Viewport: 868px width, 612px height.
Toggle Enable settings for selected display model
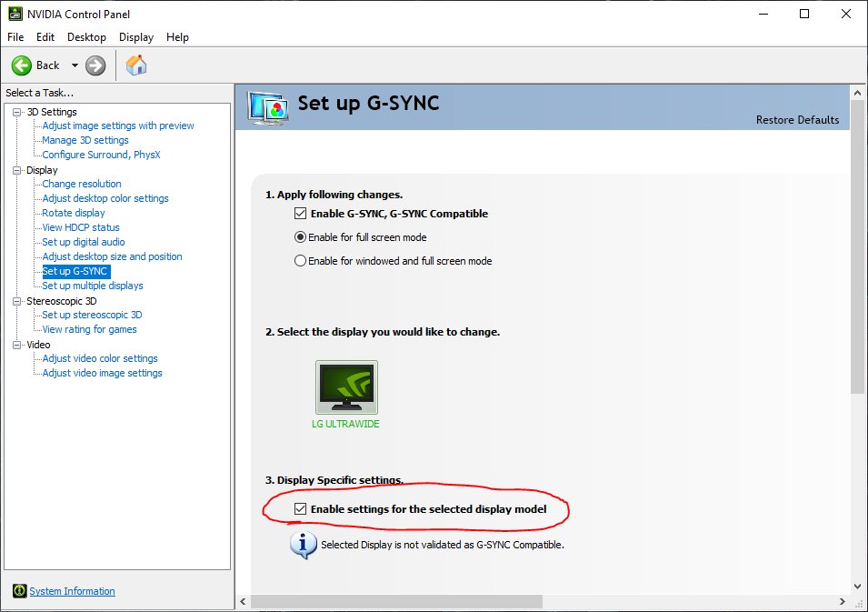[300, 508]
